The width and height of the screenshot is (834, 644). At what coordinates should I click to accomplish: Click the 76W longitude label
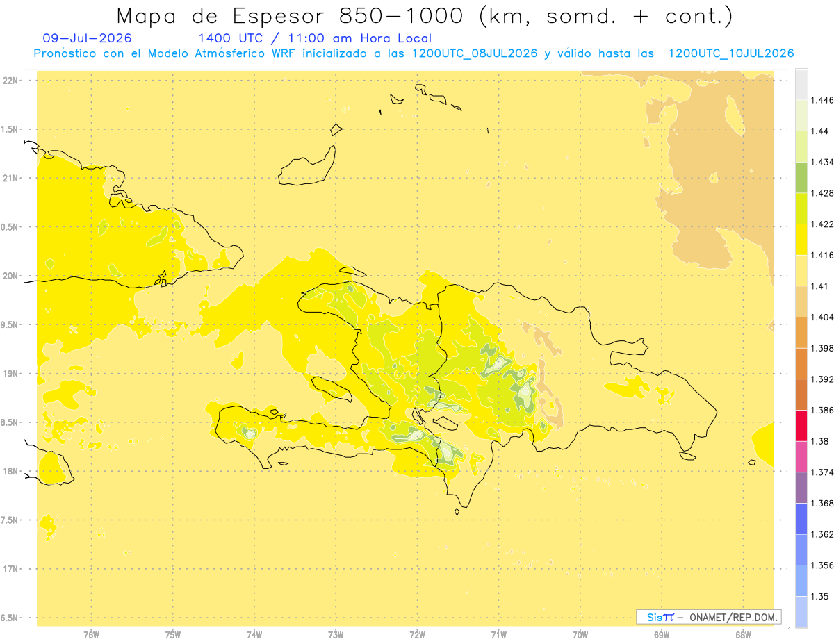(91, 635)
